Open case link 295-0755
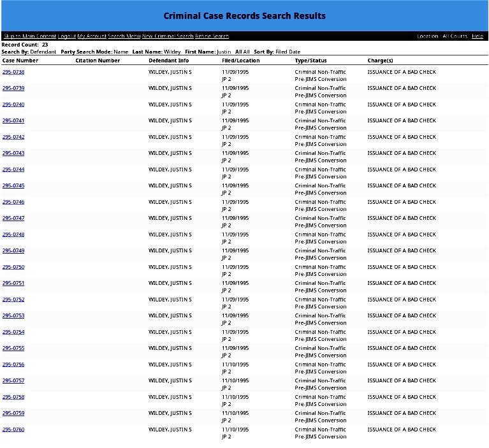Viewport: 489px width, 448px height. pos(13,348)
